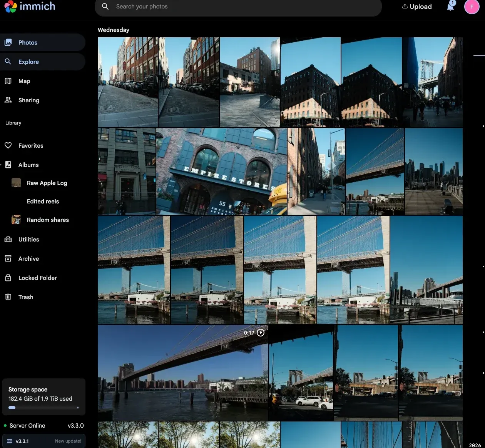Open the notifications bell

click(x=450, y=6)
